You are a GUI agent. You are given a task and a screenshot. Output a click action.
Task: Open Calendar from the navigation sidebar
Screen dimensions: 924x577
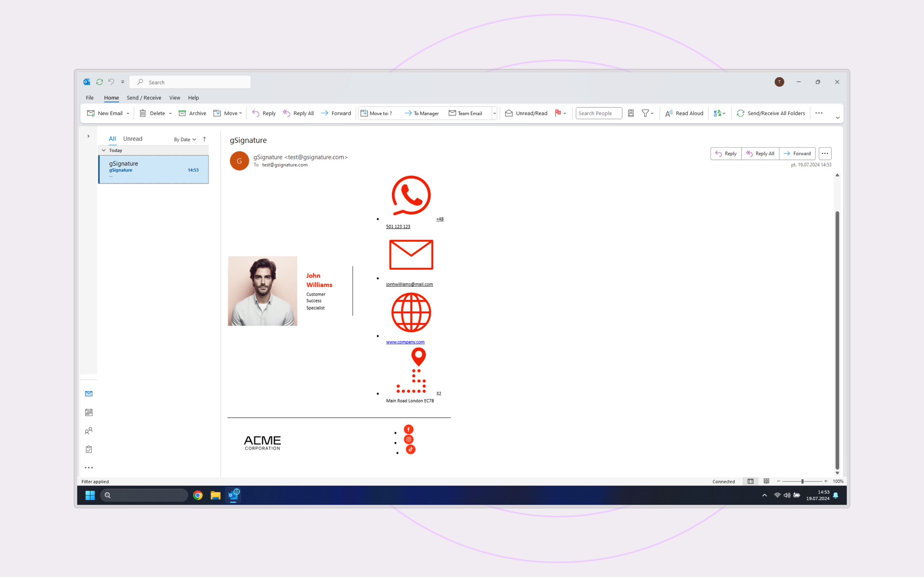pos(89,412)
